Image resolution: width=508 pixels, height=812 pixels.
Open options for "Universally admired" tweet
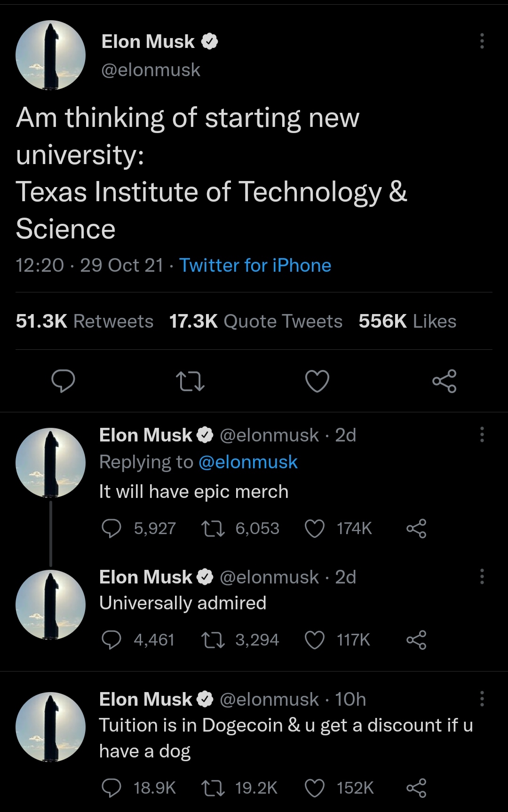(x=482, y=576)
